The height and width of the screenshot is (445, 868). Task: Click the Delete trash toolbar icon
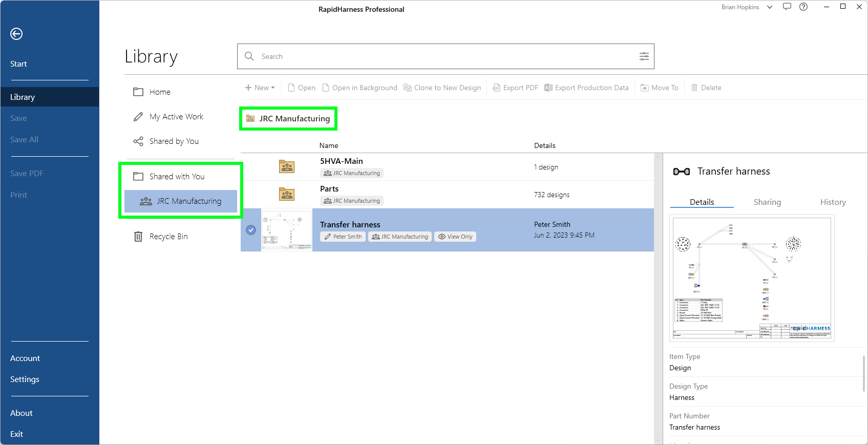point(694,88)
